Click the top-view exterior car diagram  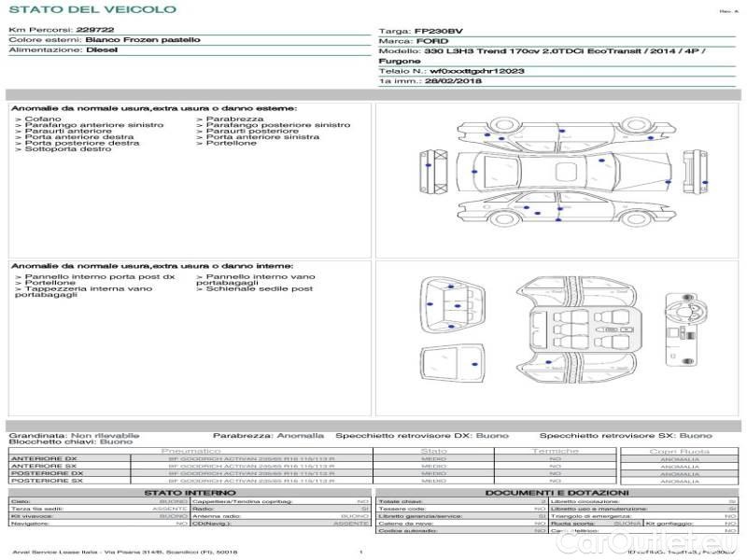click(x=564, y=172)
